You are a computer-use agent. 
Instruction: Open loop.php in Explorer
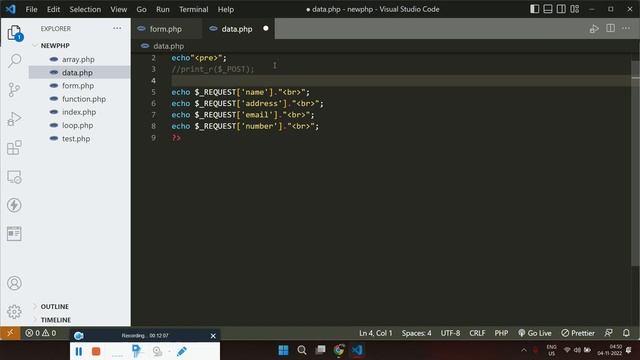click(x=77, y=125)
